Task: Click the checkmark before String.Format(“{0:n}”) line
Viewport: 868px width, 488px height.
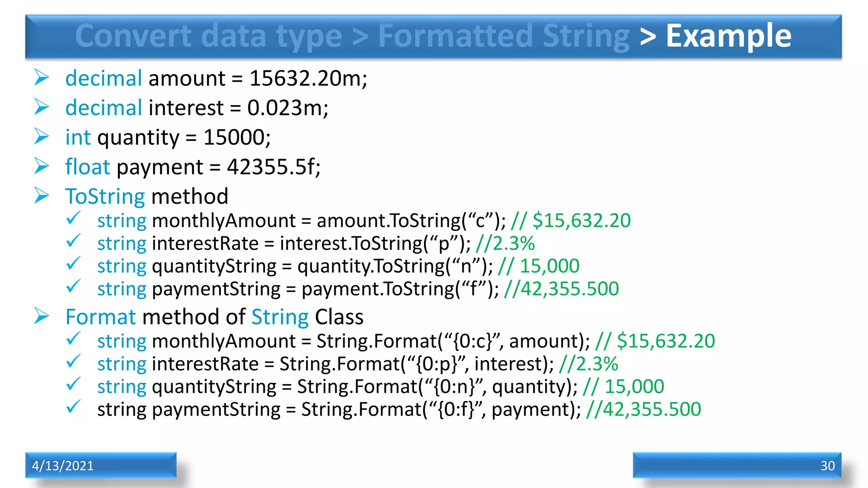Action: [73, 384]
